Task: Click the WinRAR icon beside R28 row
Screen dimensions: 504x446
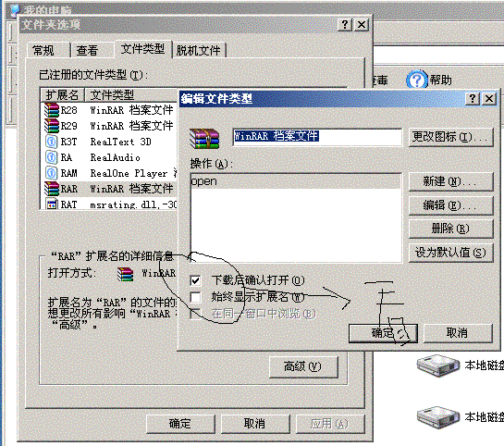Action: click(x=52, y=110)
